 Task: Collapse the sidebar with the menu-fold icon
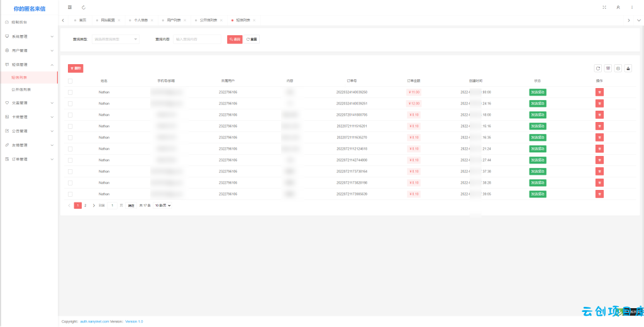tap(70, 8)
